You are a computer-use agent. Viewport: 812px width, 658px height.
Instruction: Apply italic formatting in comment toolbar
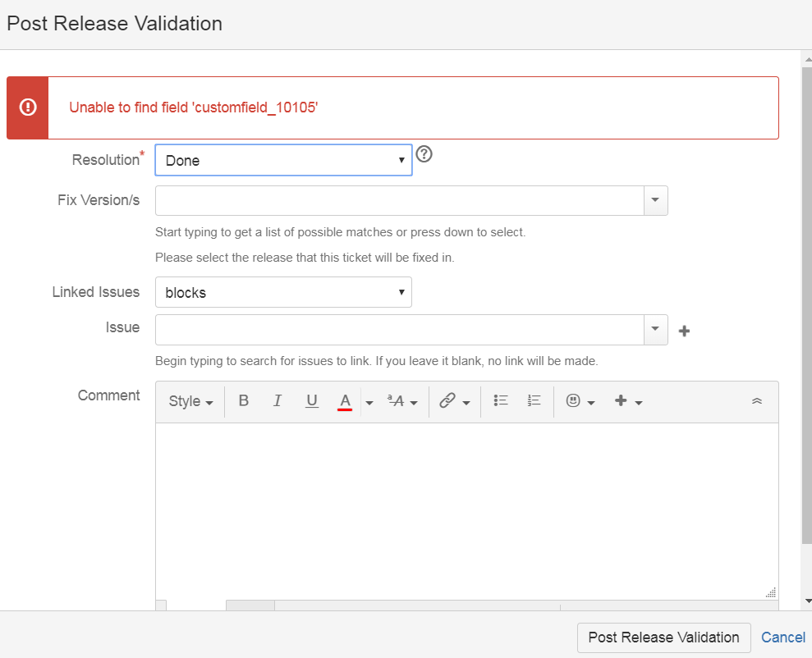[278, 401]
